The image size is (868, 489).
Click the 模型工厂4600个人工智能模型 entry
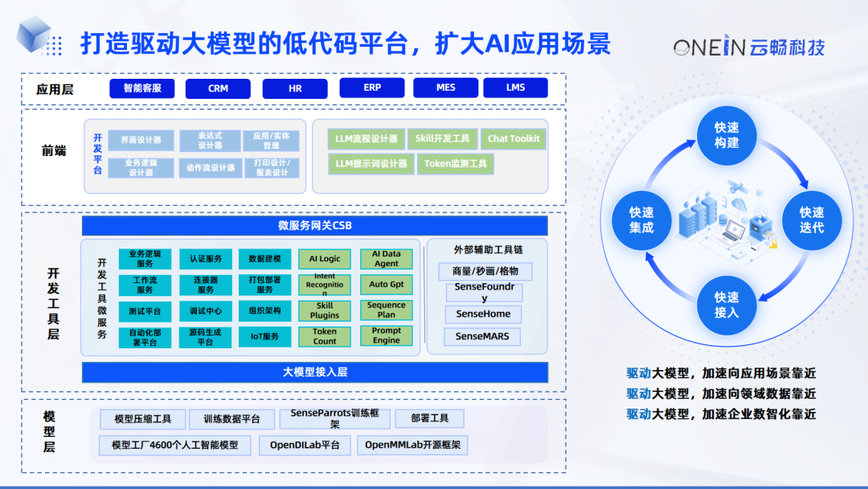click(x=174, y=445)
